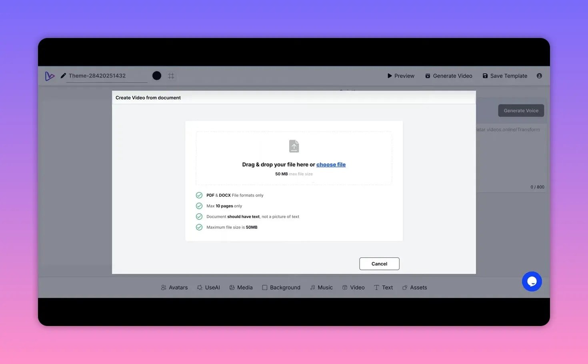The width and height of the screenshot is (588, 364).
Task: Click the choose file link
Action: [331, 164]
